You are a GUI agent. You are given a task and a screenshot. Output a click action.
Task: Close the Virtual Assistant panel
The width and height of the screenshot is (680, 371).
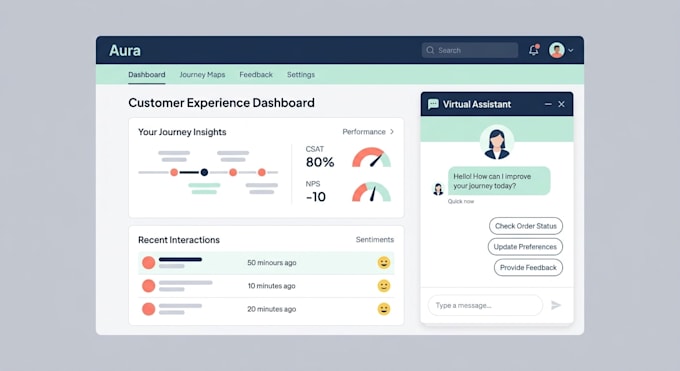pyautogui.click(x=562, y=104)
